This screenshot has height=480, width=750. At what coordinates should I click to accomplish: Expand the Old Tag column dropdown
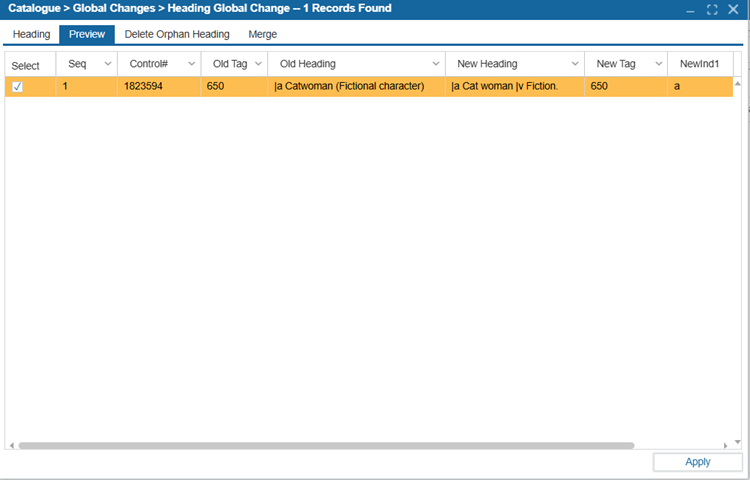point(258,64)
